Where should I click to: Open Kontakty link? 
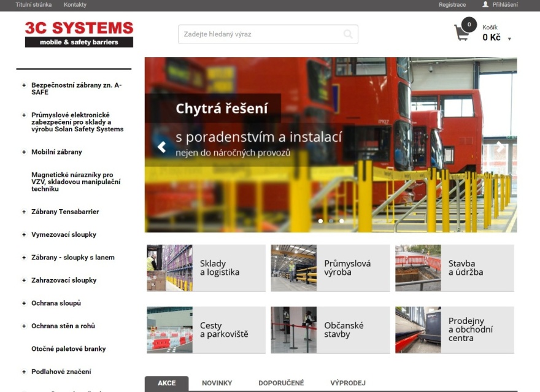(75, 4)
